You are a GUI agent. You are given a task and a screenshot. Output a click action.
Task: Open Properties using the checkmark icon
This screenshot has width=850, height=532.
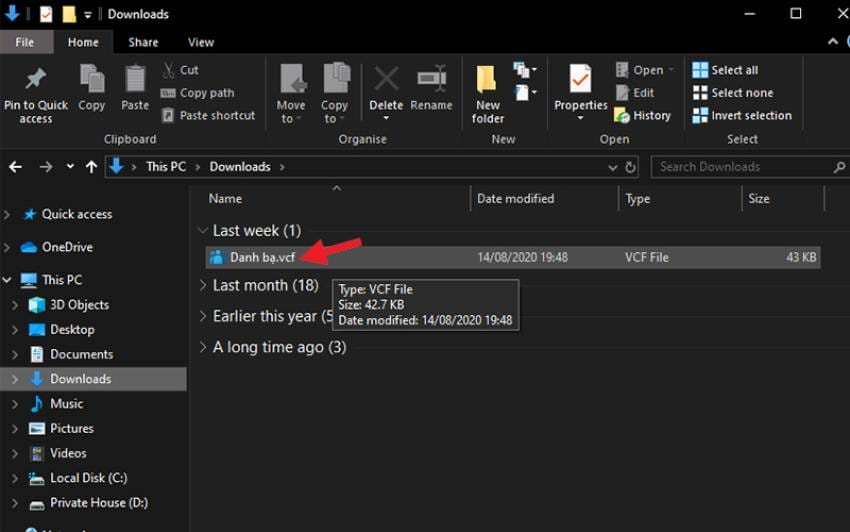pos(580,80)
